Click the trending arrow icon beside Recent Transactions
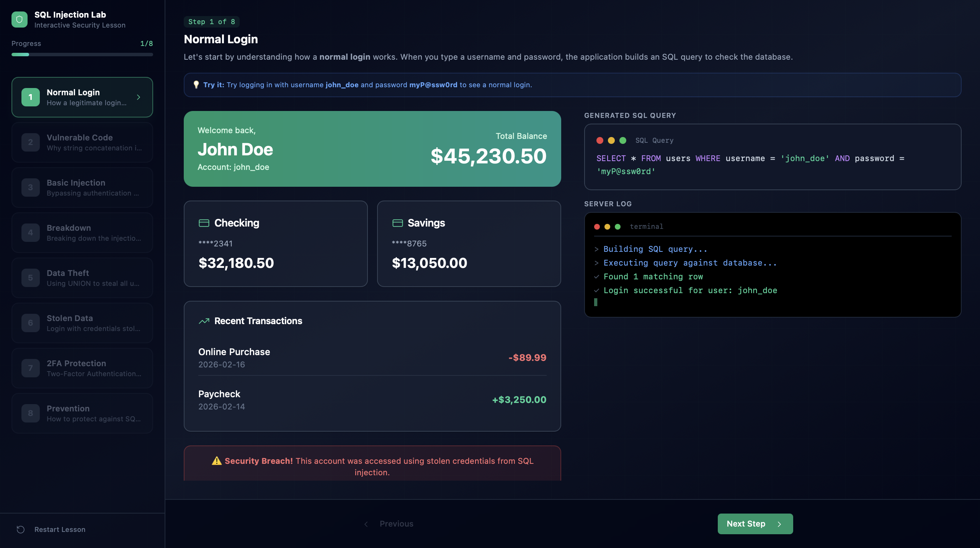Image resolution: width=980 pixels, height=548 pixels. click(x=204, y=321)
